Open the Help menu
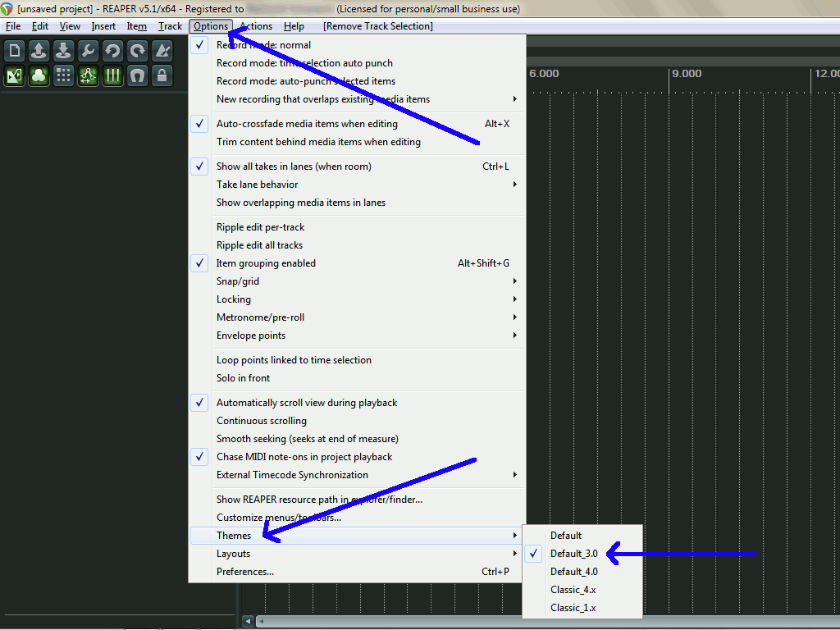The height and width of the screenshot is (630, 840). [294, 26]
